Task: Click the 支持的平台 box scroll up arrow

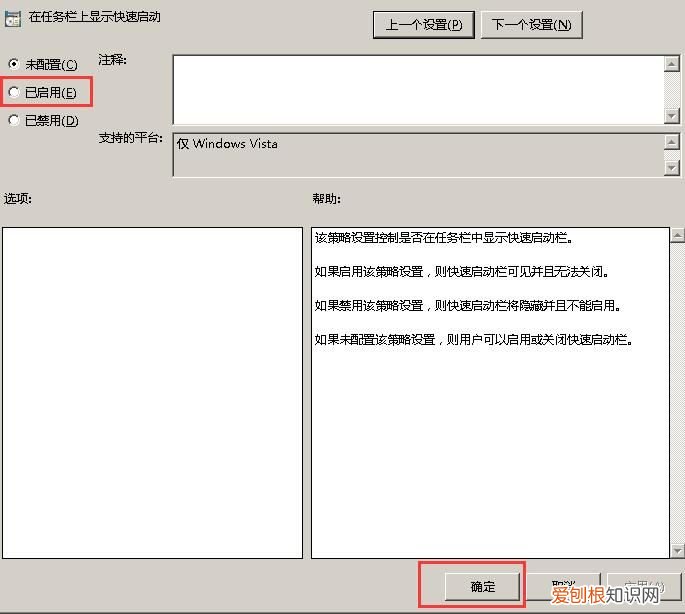Action: 671,142
